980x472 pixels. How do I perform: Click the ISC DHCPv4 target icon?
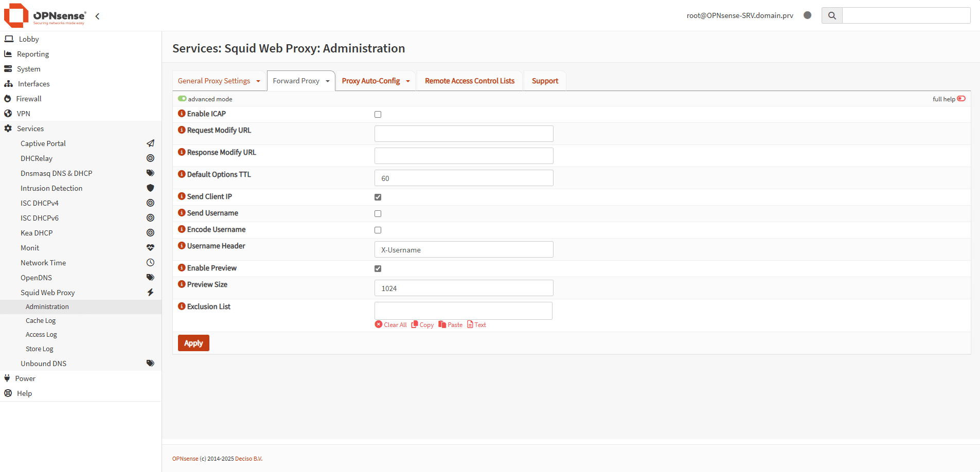(x=150, y=203)
